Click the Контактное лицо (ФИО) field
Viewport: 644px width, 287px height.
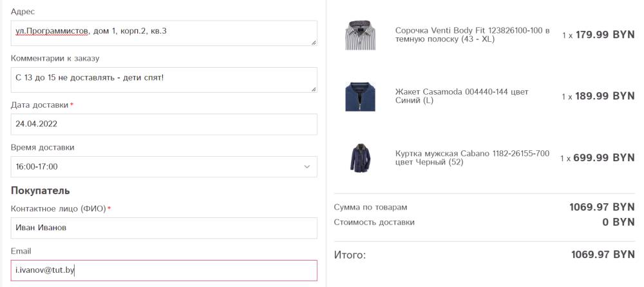(x=164, y=228)
